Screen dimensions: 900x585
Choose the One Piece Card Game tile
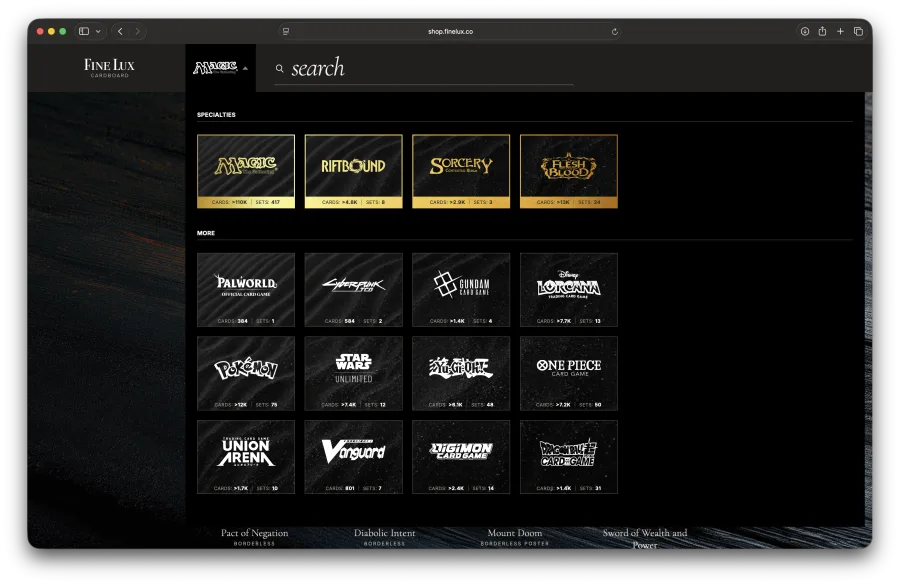click(x=569, y=373)
